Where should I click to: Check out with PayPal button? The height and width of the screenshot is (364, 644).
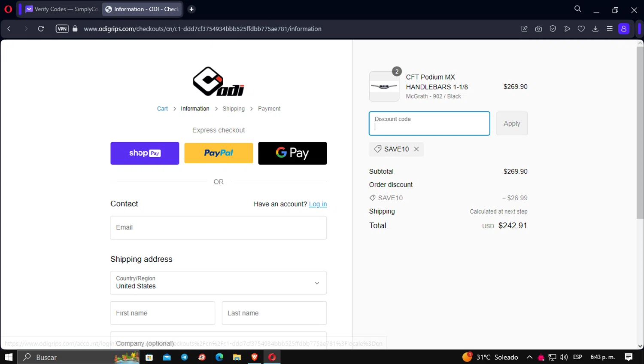pos(219,153)
